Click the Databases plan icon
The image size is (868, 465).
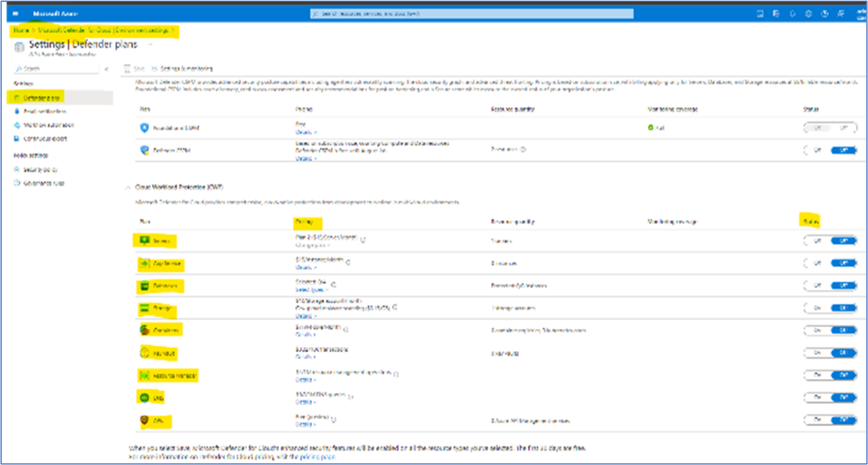click(x=142, y=286)
